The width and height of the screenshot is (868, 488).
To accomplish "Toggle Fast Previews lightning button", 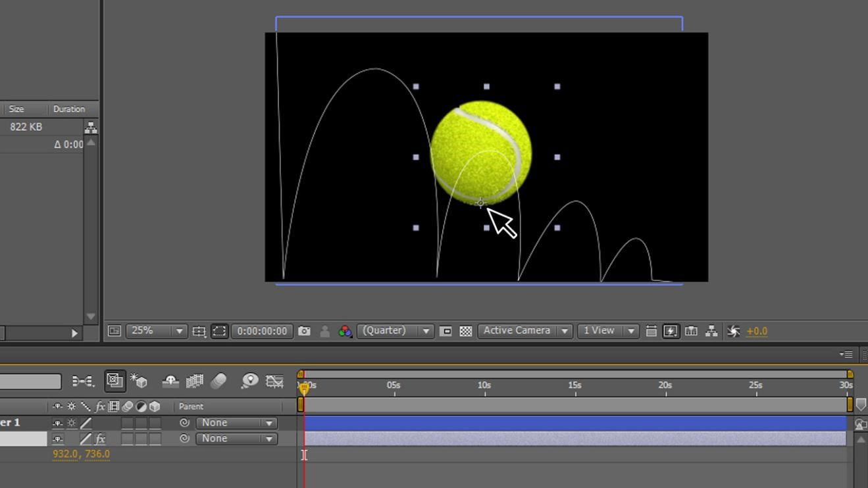I will click(671, 331).
